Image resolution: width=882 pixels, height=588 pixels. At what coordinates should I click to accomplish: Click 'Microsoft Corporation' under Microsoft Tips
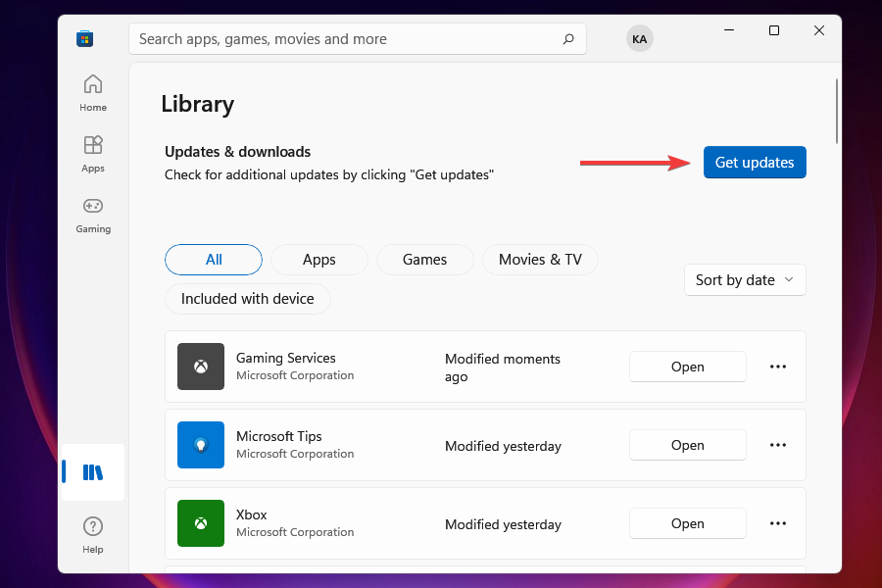[295, 454]
